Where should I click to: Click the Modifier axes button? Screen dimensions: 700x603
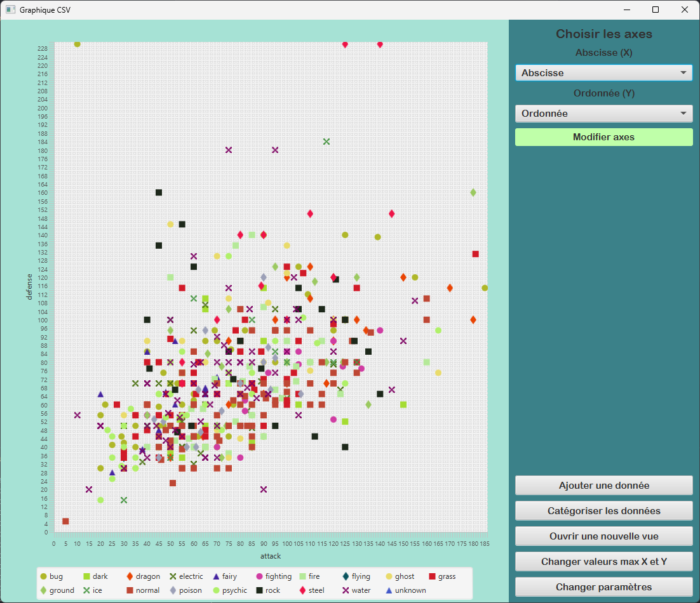click(603, 137)
